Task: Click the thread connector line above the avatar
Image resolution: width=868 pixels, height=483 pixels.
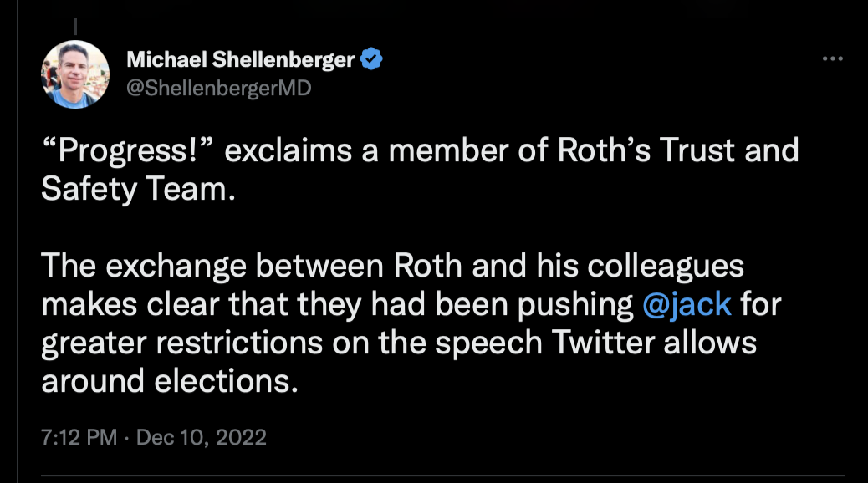Action: tap(75, 26)
